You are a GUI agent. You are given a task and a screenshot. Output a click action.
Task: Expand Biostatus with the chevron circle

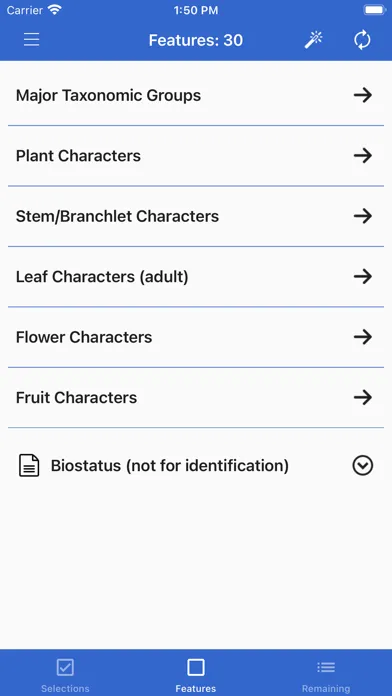[x=363, y=466]
